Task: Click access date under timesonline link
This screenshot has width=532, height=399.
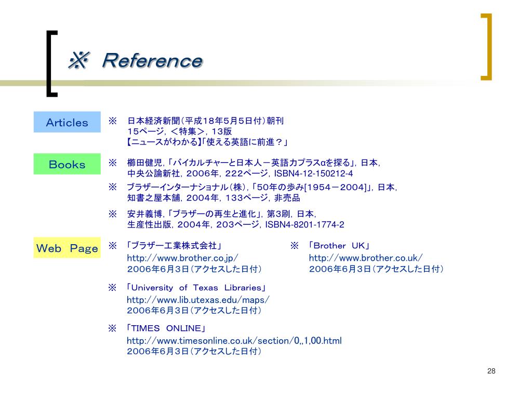Action: coord(194,352)
